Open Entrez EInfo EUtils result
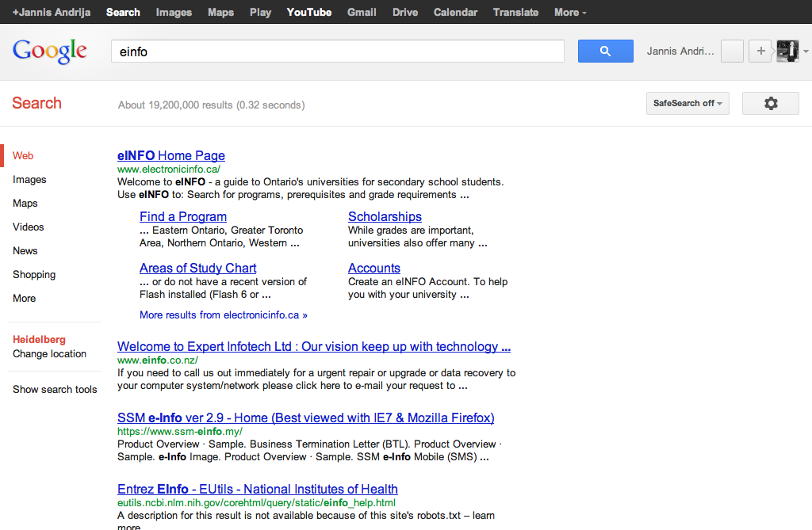This screenshot has height=530, width=812. tap(258, 489)
